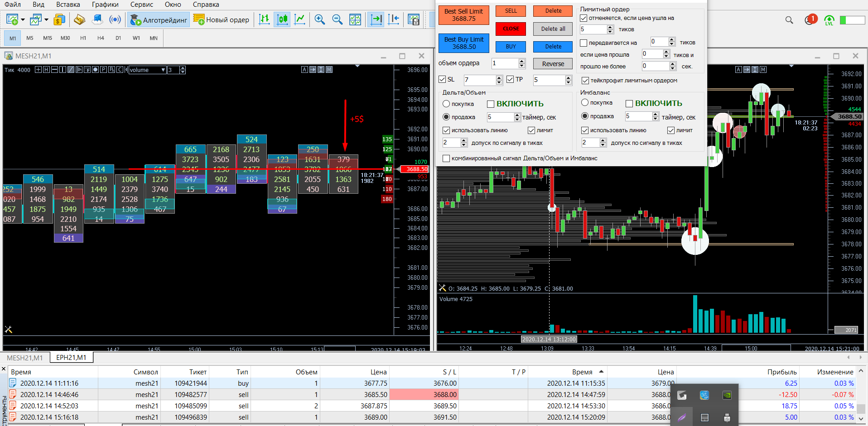Click the Имбаланс timer seconds stepper
868x426 pixels.
656,116
